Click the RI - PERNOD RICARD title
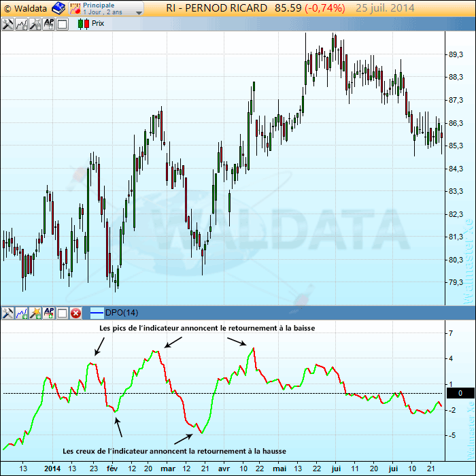 [216, 8]
